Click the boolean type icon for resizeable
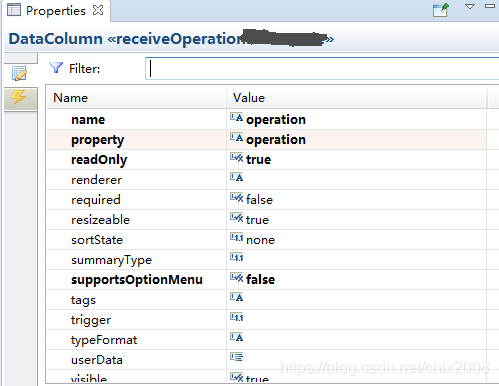The image size is (499, 386). click(x=236, y=217)
